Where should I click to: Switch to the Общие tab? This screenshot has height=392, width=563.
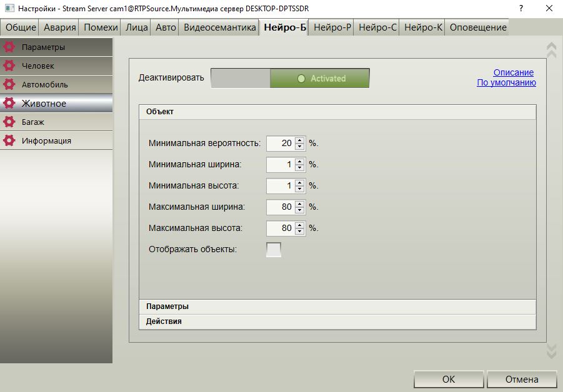click(21, 27)
